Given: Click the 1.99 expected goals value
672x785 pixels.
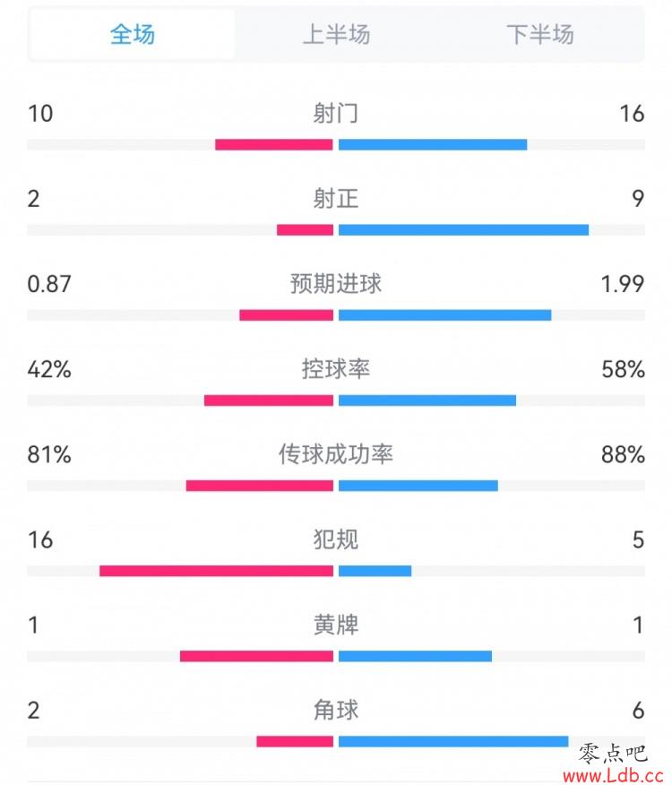Looking at the screenshot, I should pyautogui.click(x=623, y=284).
